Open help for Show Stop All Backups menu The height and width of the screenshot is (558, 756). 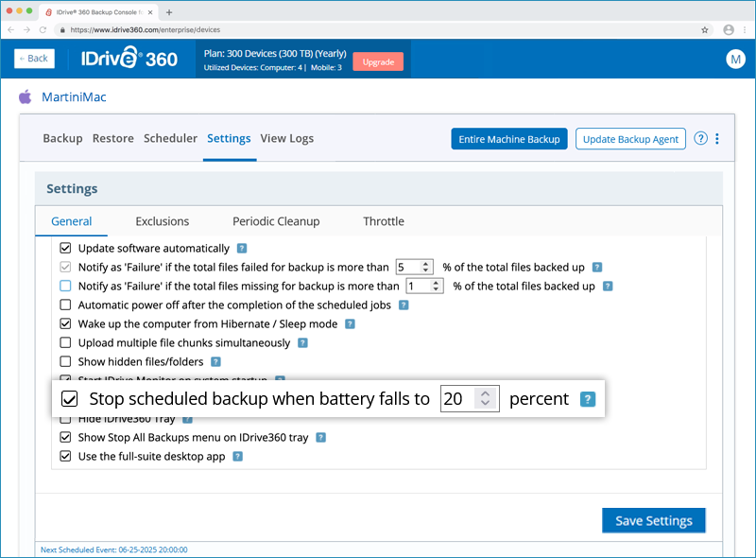(x=320, y=438)
